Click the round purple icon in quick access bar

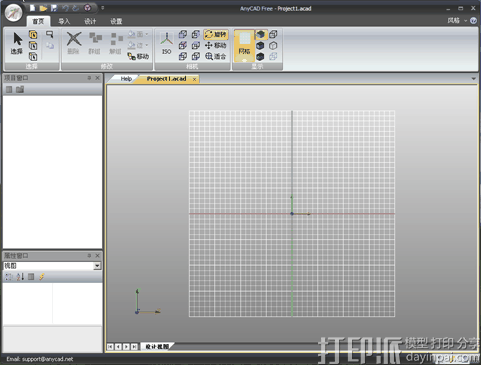(x=87, y=8)
